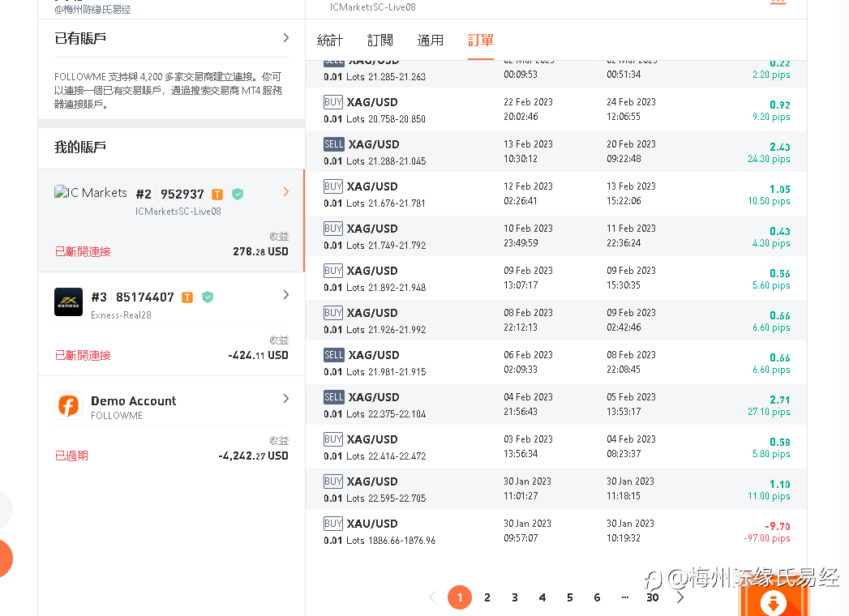Screen dimensions: 849x616
Task: Go to orders page 2
Action: (x=487, y=597)
